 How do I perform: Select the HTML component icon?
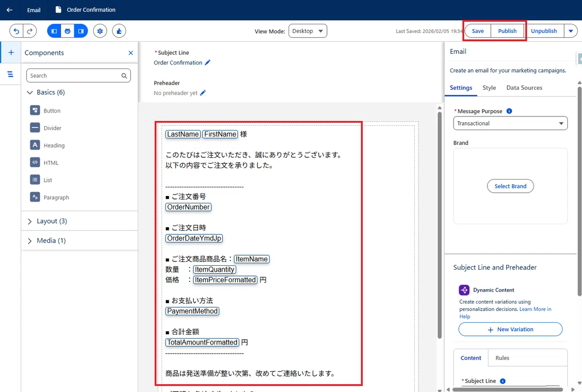[35, 163]
